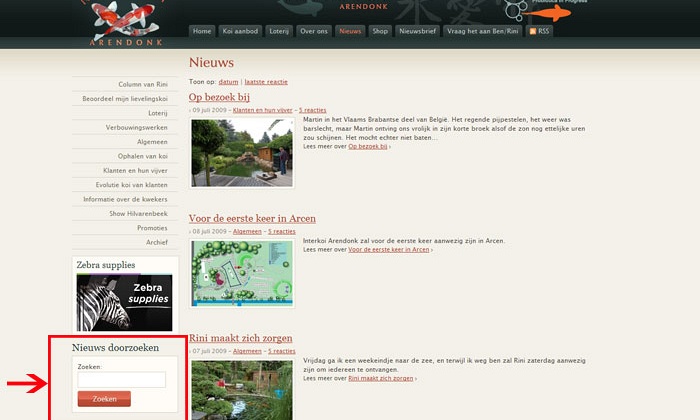Open the Koi aanbod tab
This screenshot has height=420, width=700.
[240, 31]
